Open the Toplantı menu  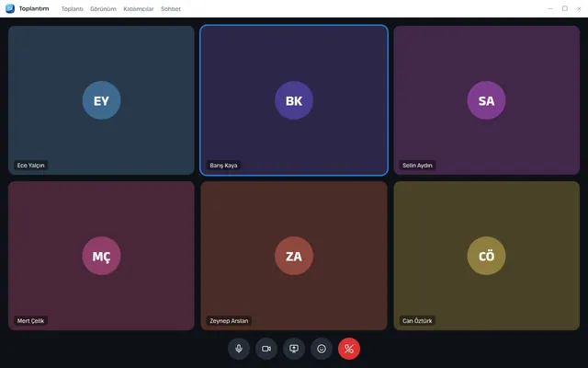(72, 8)
